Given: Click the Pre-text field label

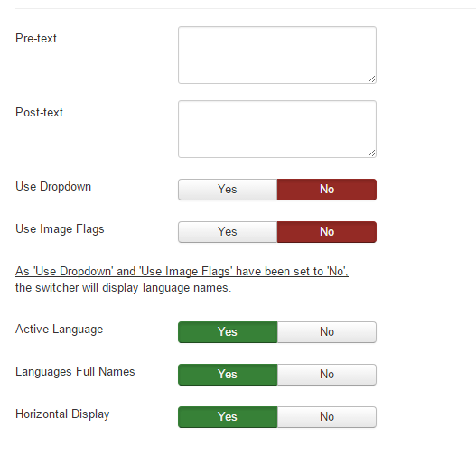Looking at the screenshot, I should pos(36,39).
